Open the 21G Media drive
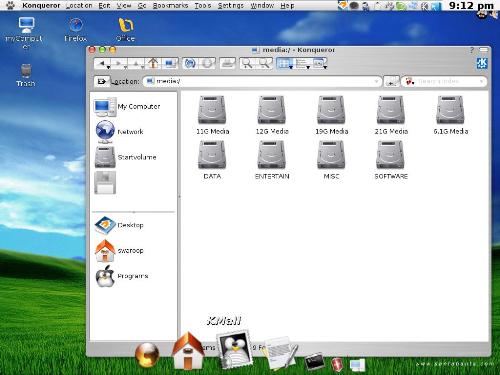 (x=391, y=115)
